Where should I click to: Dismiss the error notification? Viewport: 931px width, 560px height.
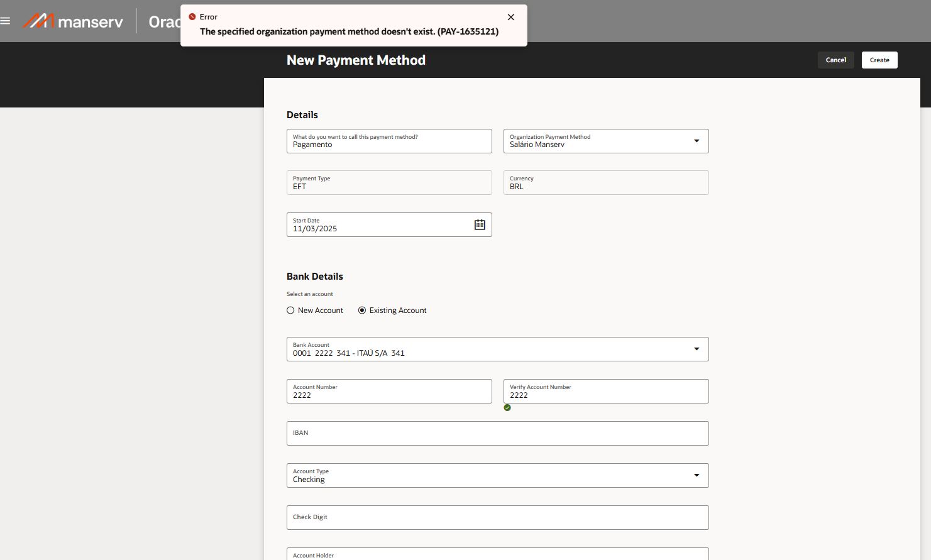point(511,17)
